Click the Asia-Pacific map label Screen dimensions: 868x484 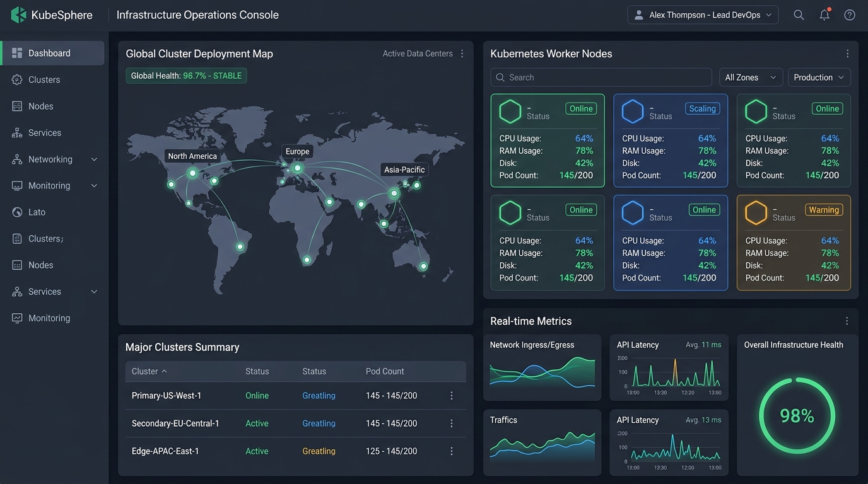[404, 170]
